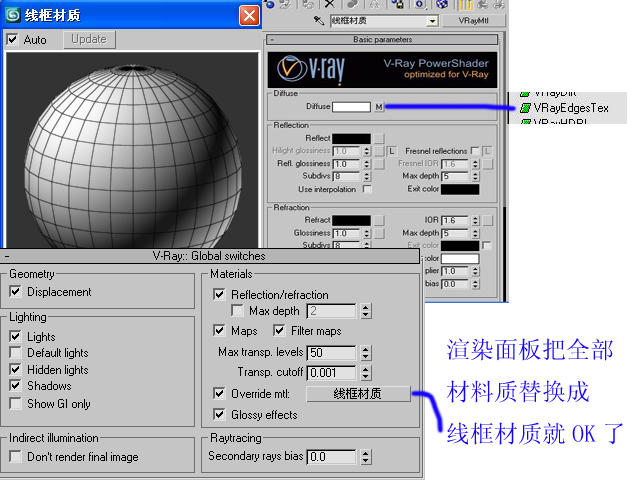Select VRayEdgesTex in the map list

568,106
